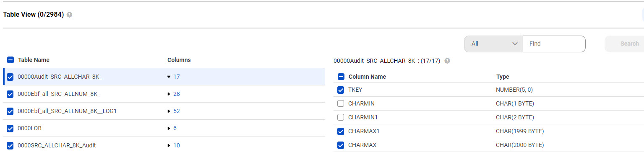Uncheck the 0000LOB table checkbox
The width and height of the screenshot is (644, 152).
coord(10,128)
